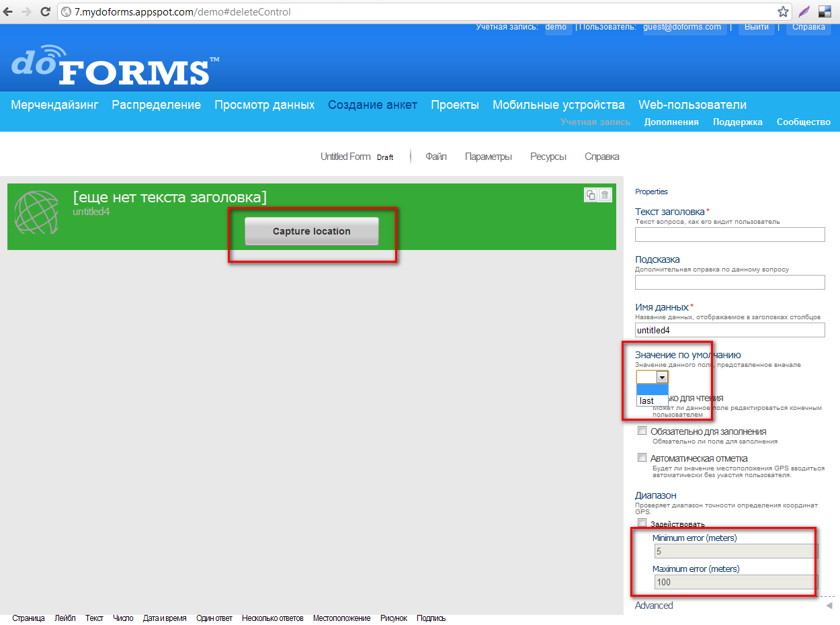Click the globe location icon
The image size is (840, 625).
point(36,213)
